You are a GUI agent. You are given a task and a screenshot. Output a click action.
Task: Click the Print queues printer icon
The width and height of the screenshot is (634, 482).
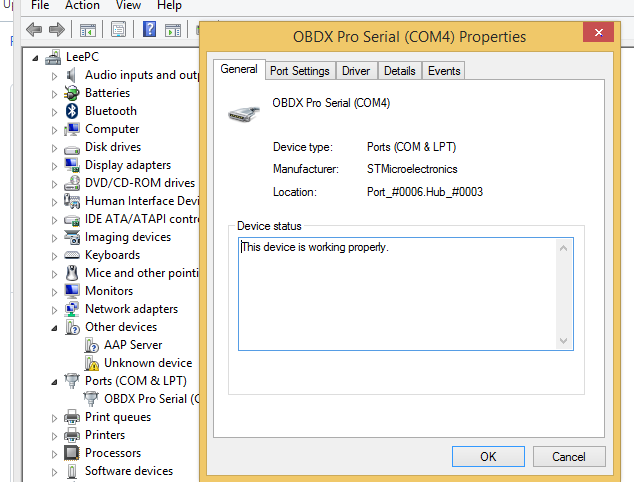click(x=72, y=417)
